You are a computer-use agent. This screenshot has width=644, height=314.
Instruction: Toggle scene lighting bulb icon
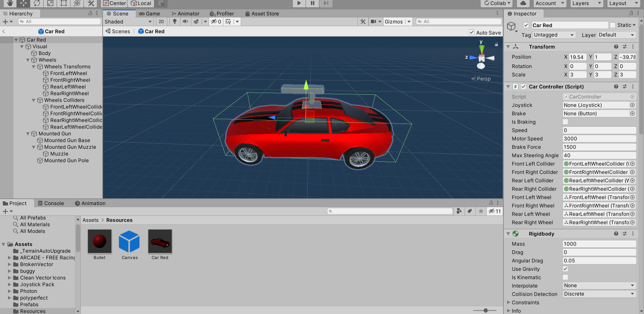pos(174,21)
